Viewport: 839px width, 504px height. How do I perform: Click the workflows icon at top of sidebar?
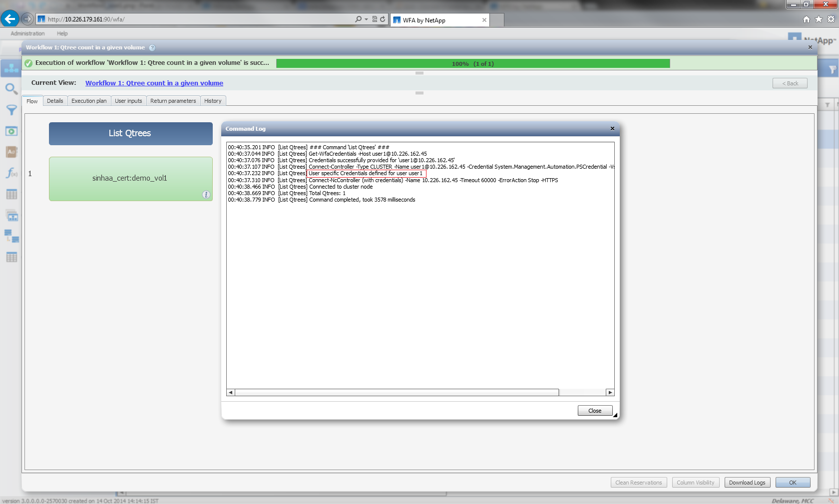(x=11, y=68)
